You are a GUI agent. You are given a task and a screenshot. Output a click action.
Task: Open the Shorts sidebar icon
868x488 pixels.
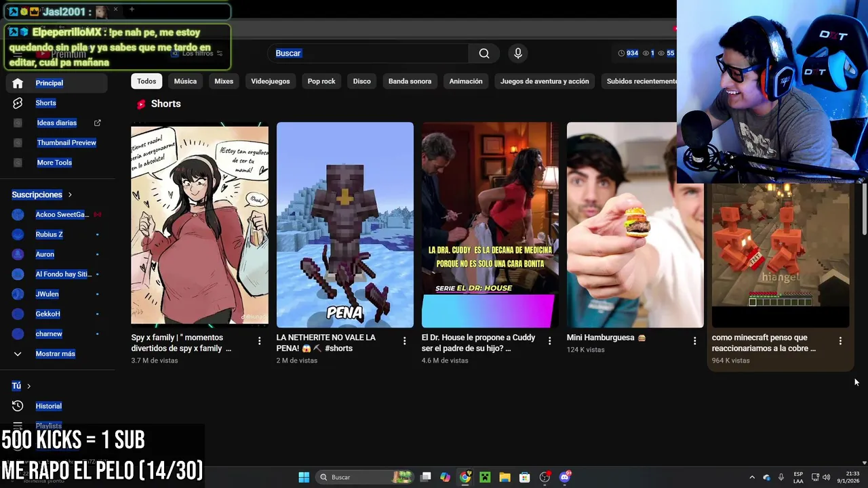(18, 103)
